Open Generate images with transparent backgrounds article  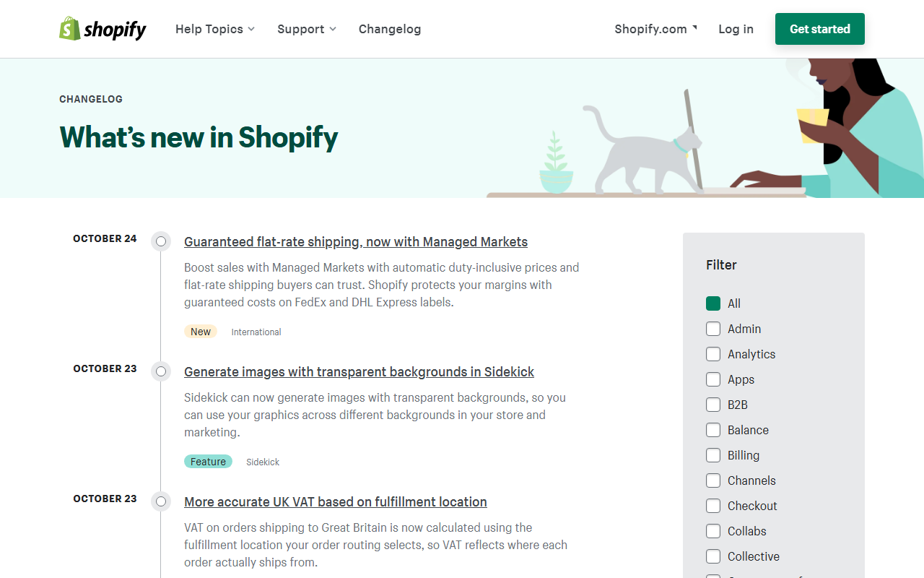359,372
